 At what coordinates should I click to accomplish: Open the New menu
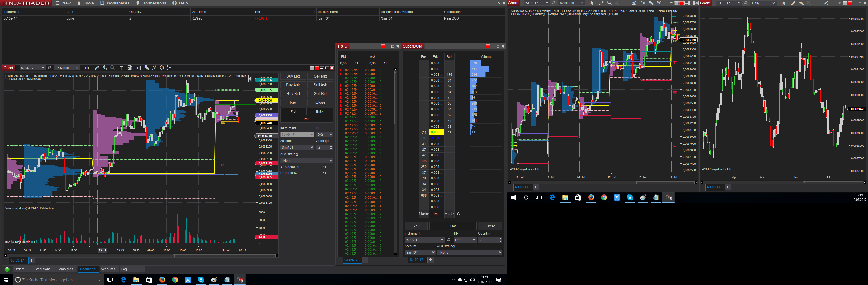click(x=63, y=3)
